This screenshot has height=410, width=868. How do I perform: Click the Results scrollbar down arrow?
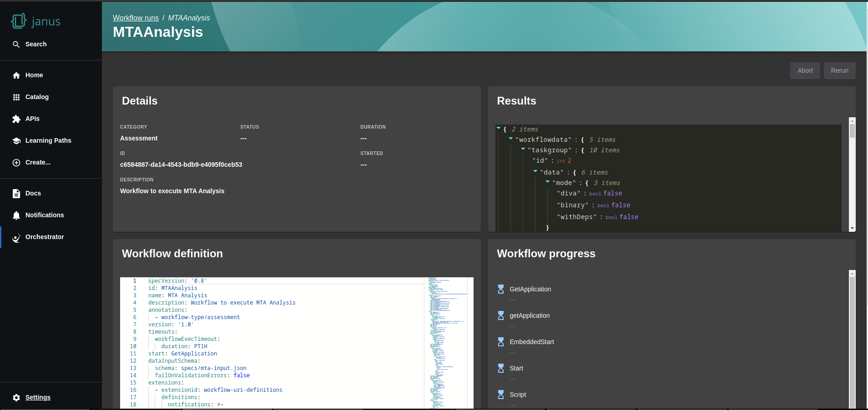click(853, 228)
